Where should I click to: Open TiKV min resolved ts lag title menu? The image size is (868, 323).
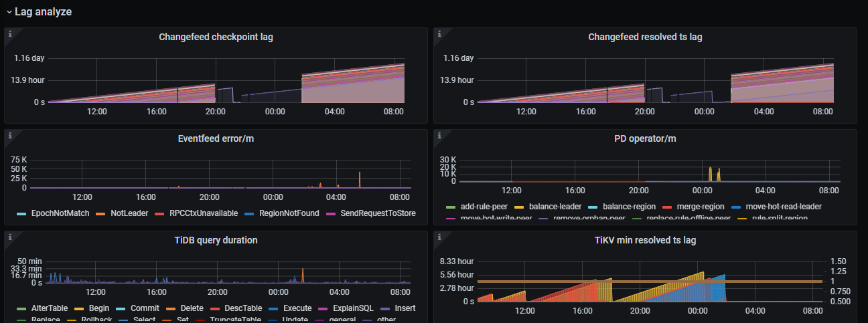tap(644, 240)
